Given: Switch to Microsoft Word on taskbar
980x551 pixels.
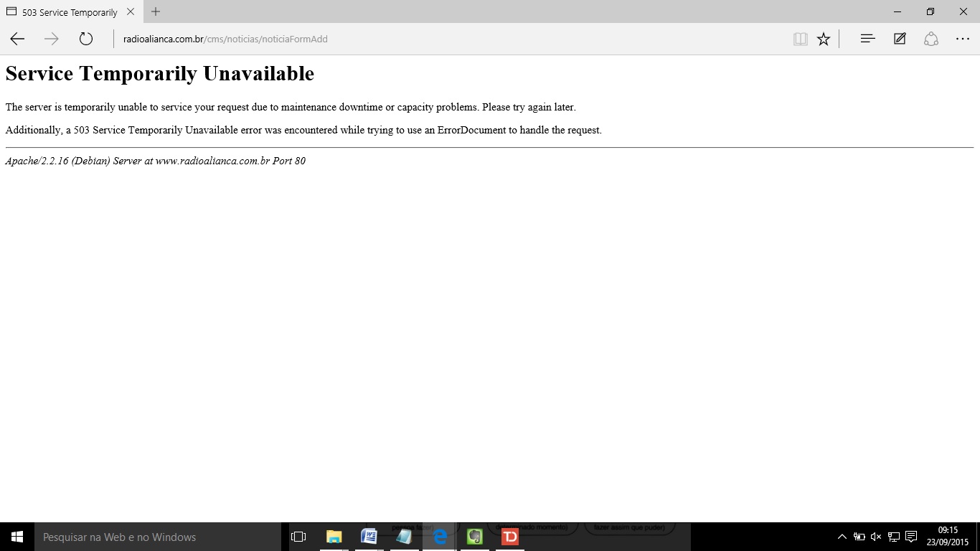Looking at the screenshot, I should pyautogui.click(x=369, y=537).
